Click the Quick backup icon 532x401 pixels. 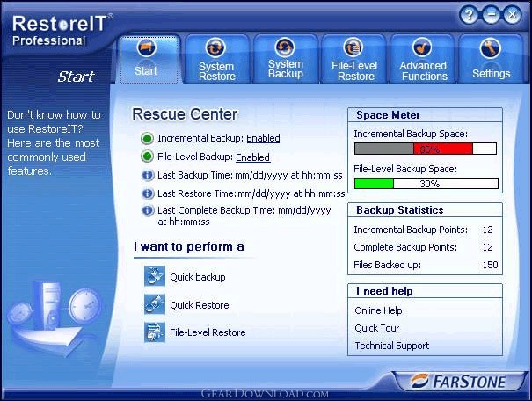(x=155, y=276)
